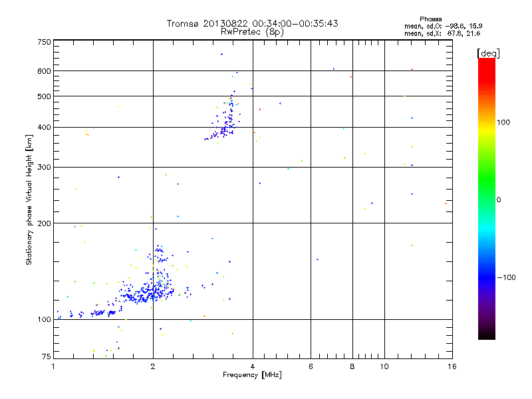The width and height of the screenshot is (532, 399).
Task: Click the 'mean, sd,X: 87.8, 21.6' statistic
Action: pyautogui.click(x=442, y=33)
